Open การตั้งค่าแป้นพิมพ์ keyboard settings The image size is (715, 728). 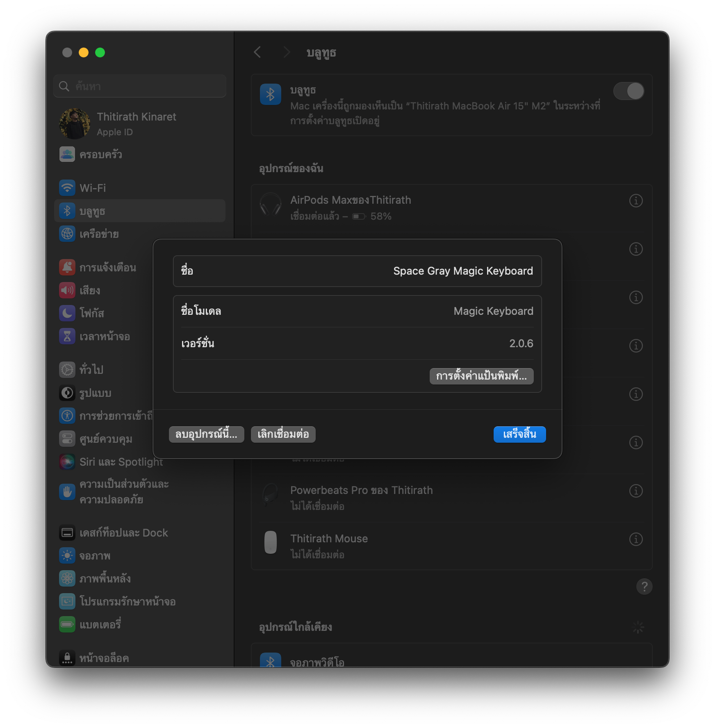pos(481,376)
